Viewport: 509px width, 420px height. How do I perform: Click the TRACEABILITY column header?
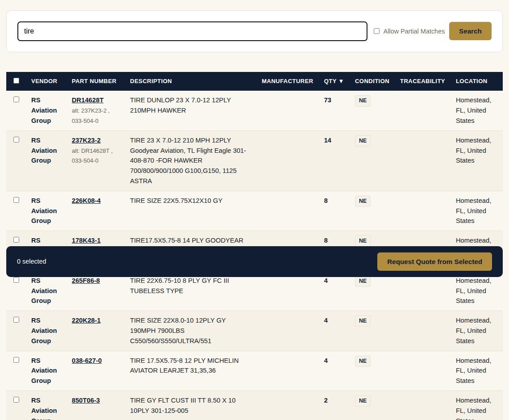click(422, 81)
